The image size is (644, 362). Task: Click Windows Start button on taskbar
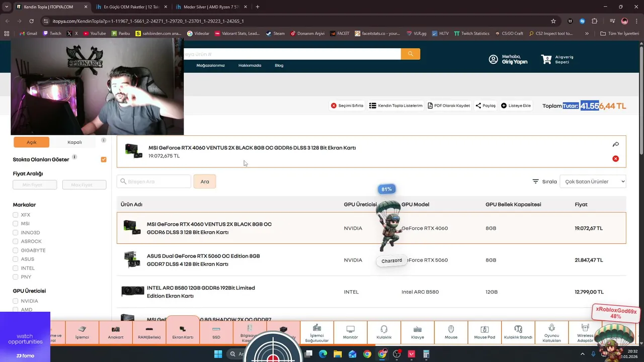pos(218,354)
